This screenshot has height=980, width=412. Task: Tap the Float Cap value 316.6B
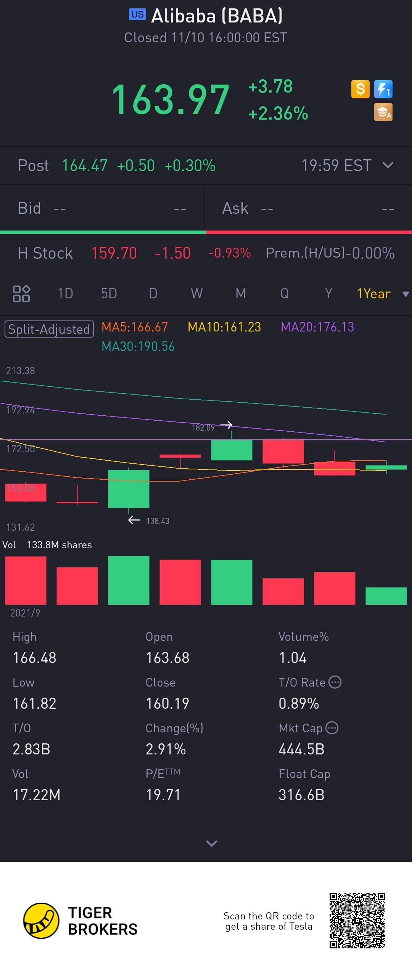[x=302, y=795]
